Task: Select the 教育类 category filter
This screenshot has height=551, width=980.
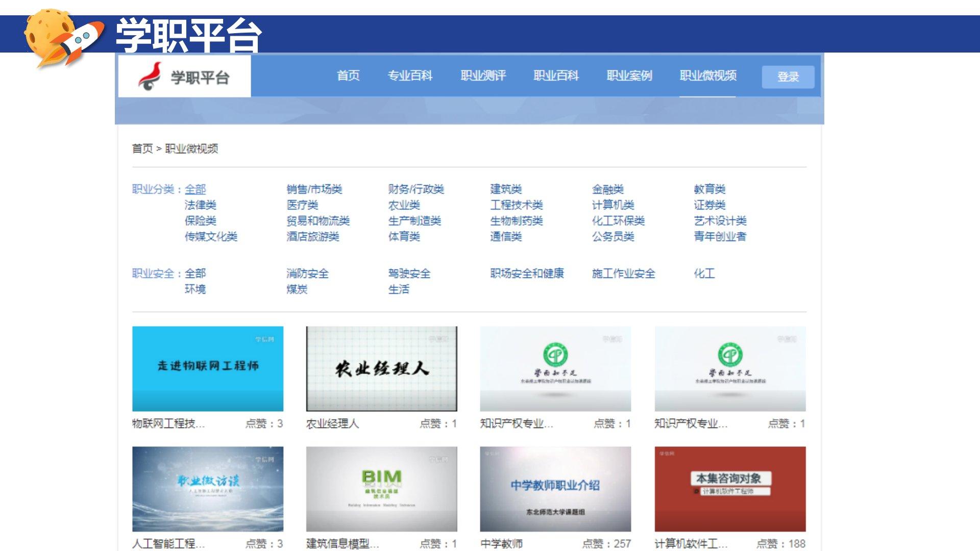Action: (x=709, y=189)
